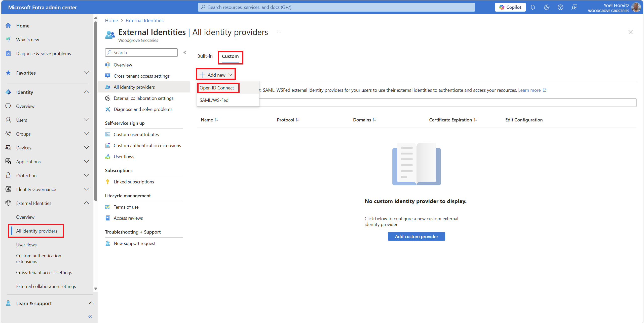Click the blade Search input box

(141, 52)
